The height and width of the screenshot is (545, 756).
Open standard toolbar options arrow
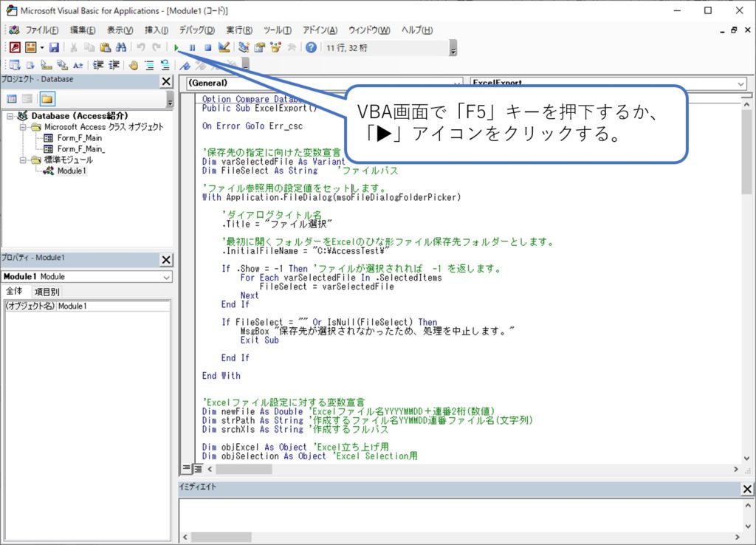(453, 48)
